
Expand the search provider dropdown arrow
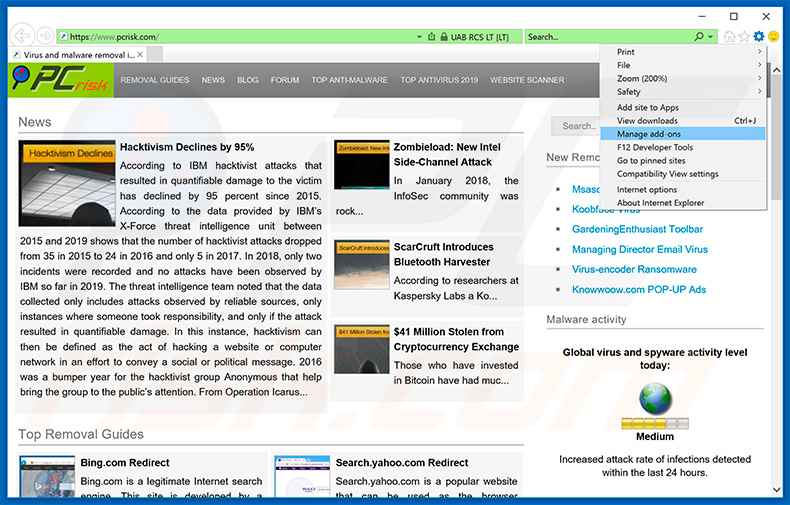[x=710, y=36]
